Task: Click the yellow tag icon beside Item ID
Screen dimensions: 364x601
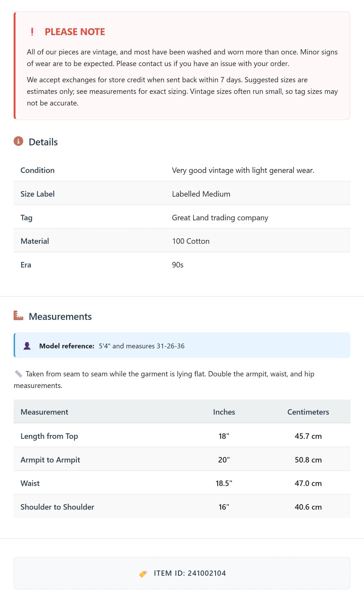Action: 143,574
